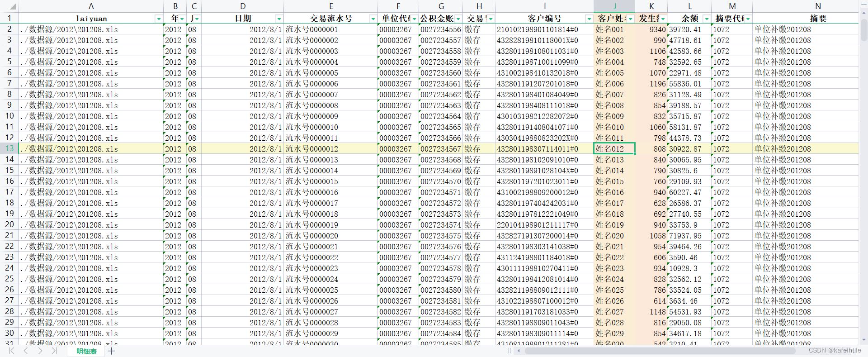
Task: Select cell 姓名001
Action: [x=614, y=29]
